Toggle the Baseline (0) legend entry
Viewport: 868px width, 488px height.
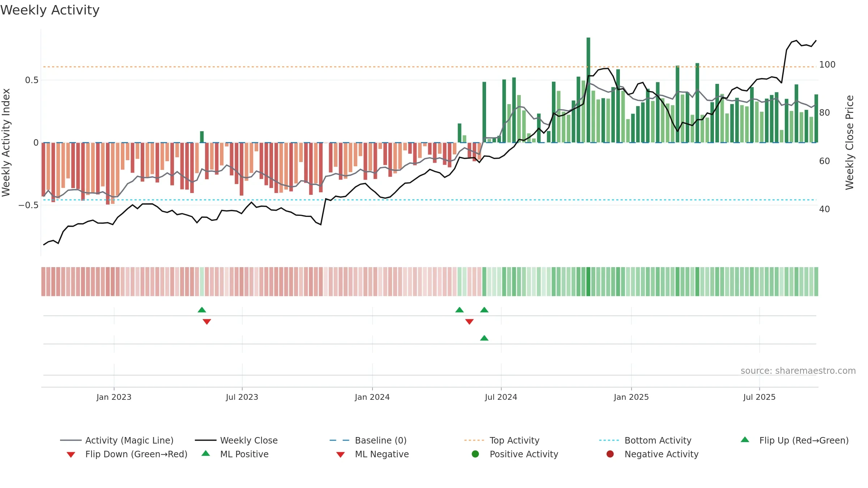point(368,440)
